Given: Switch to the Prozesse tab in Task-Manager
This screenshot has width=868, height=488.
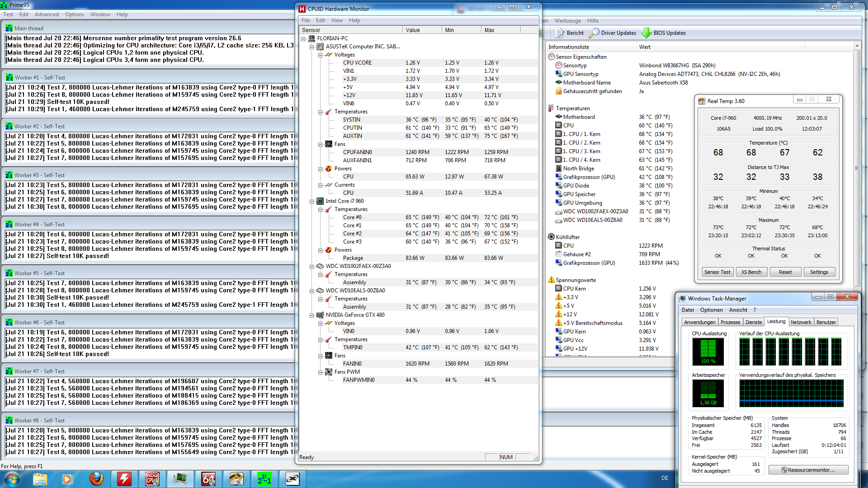Looking at the screenshot, I should (730, 322).
